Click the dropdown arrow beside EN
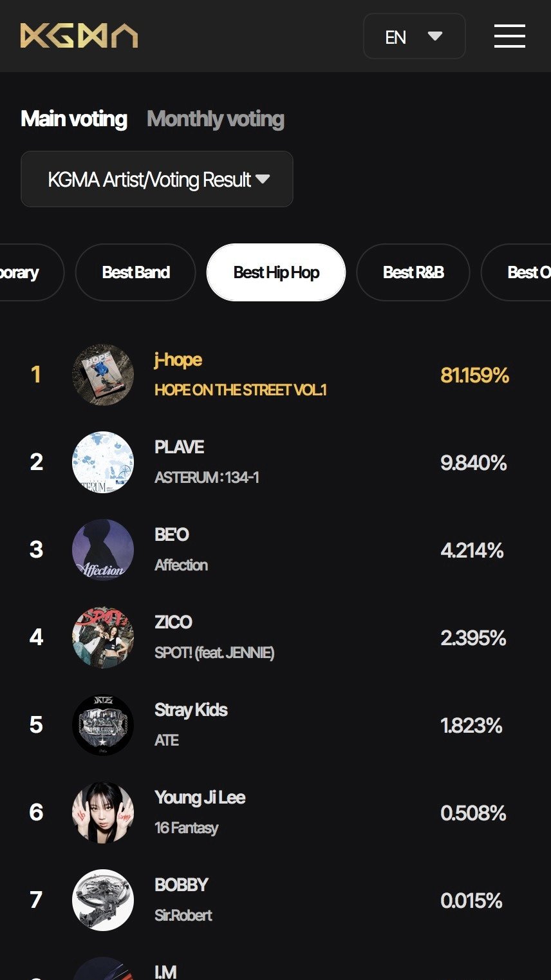Screen dimensions: 551x980 point(435,36)
